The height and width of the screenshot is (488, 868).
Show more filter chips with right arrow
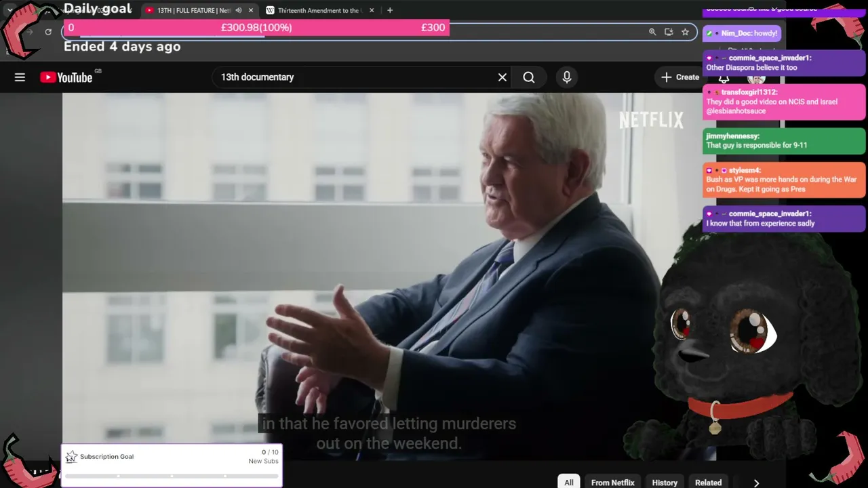[x=756, y=483]
